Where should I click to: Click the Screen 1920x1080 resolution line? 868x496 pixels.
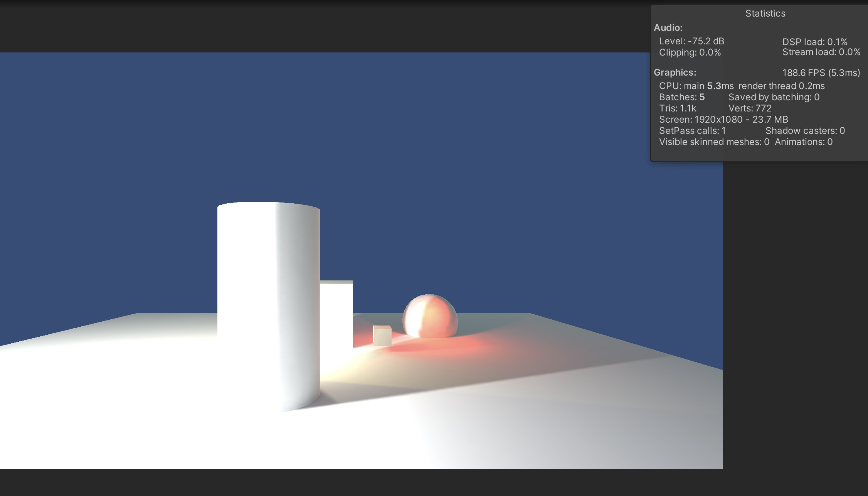[723, 120]
